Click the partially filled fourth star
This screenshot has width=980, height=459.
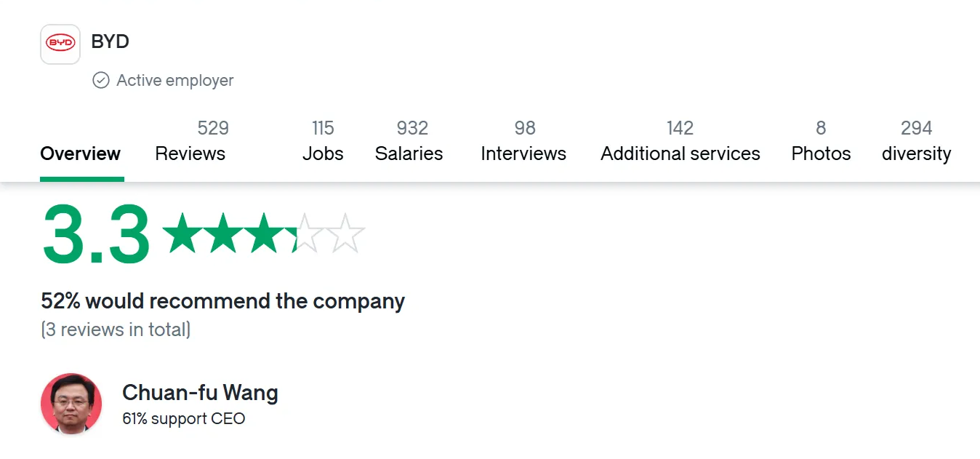(x=304, y=233)
